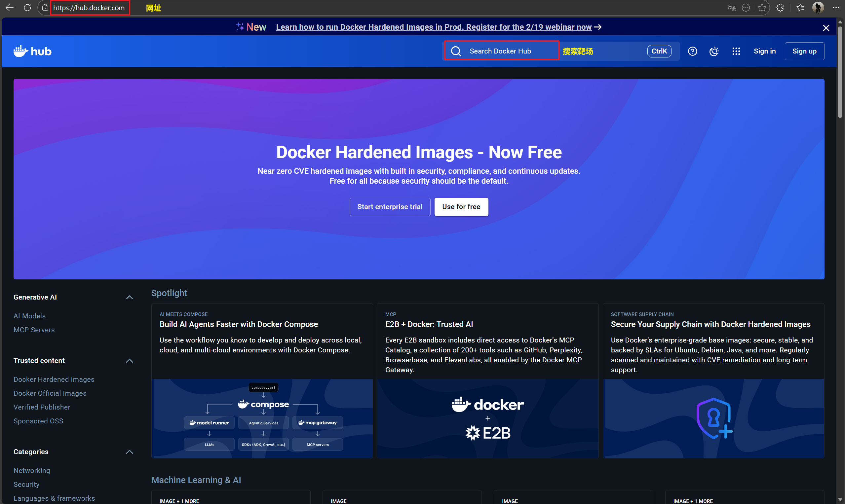Click the Docker Hub logo
The height and width of the screenshot is (504, 845).
click(32, 51)
